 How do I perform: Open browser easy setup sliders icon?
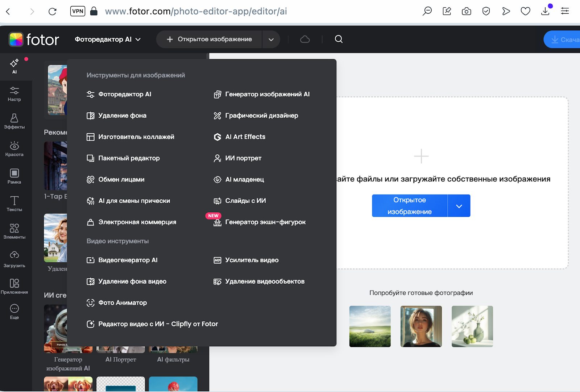pyautogui.click(x=565, y=11)
